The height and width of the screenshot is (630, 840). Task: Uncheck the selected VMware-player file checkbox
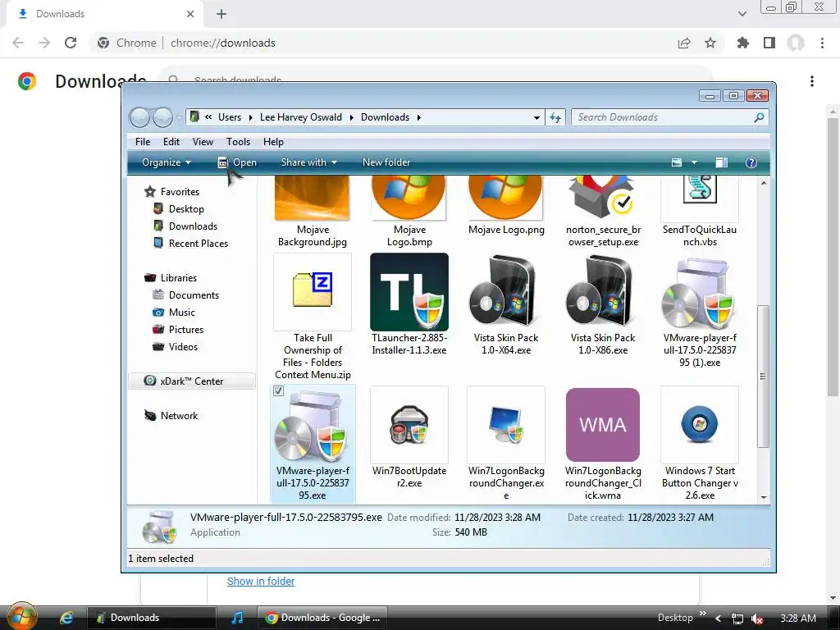[x=278, y=391]
